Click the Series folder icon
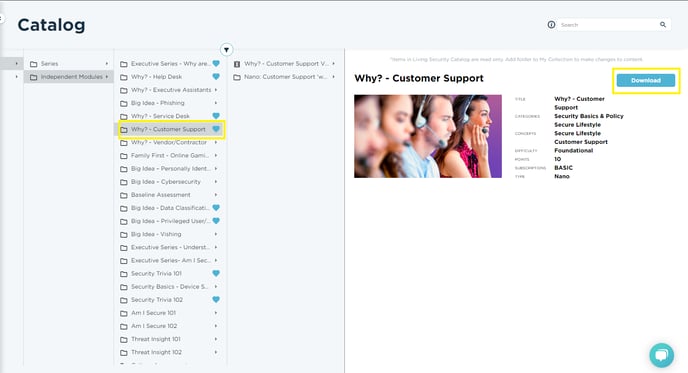This screenshot has width=688, height=373. coord(33,64)
